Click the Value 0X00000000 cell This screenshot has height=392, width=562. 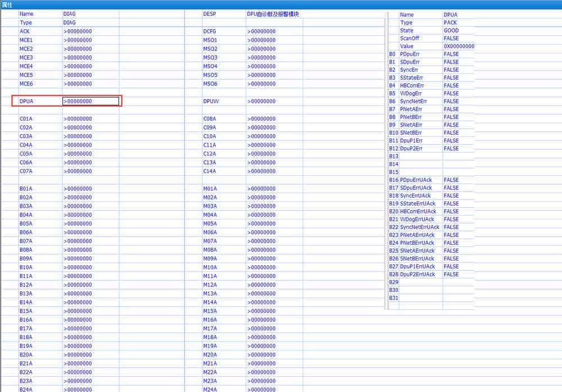point(459,46)
